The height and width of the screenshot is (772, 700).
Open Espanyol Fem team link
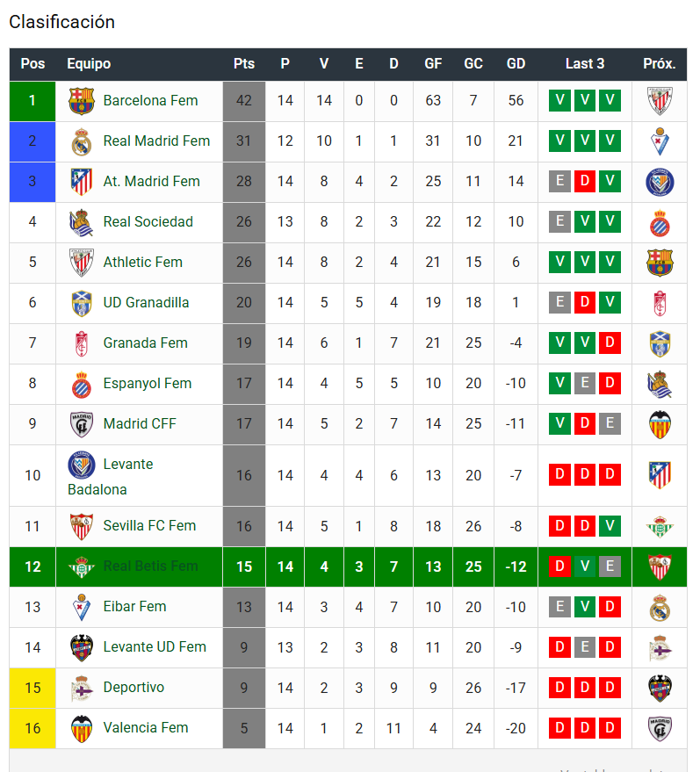click(148, 383)
